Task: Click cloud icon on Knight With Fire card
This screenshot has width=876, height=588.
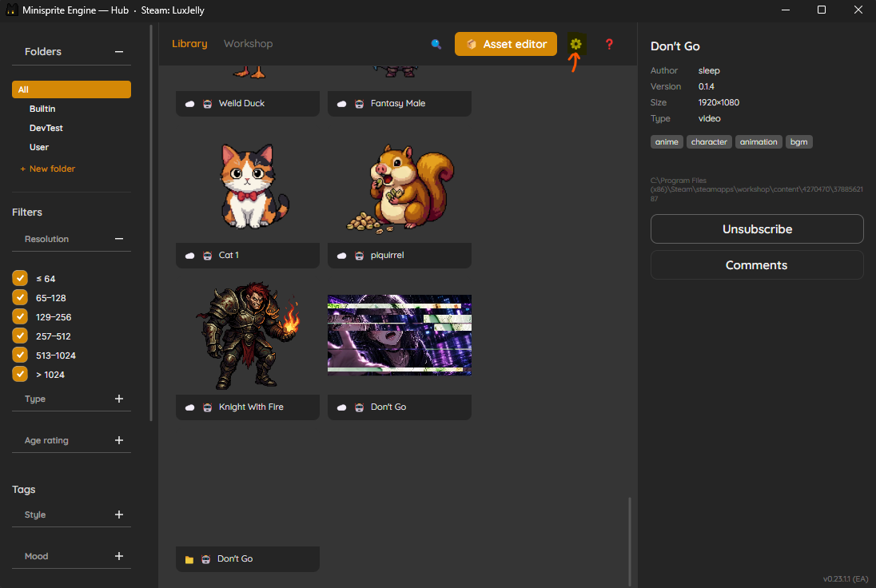Action: point(190,407)
